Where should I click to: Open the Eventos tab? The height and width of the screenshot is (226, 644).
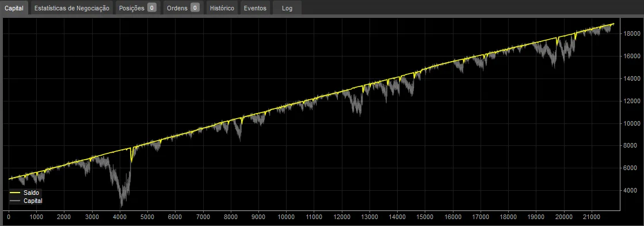pyautogui.click(x=255, y=8)
